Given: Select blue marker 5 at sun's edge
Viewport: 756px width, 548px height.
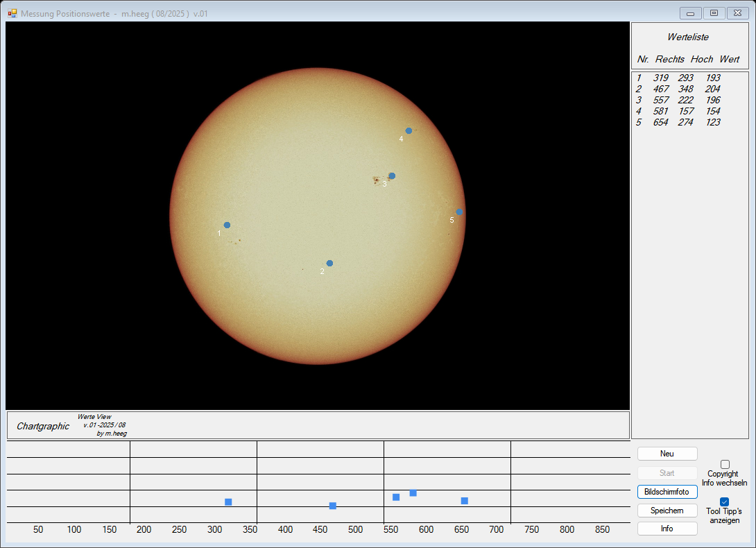Looking at the screenshot, I should click(x=459, y=212).
